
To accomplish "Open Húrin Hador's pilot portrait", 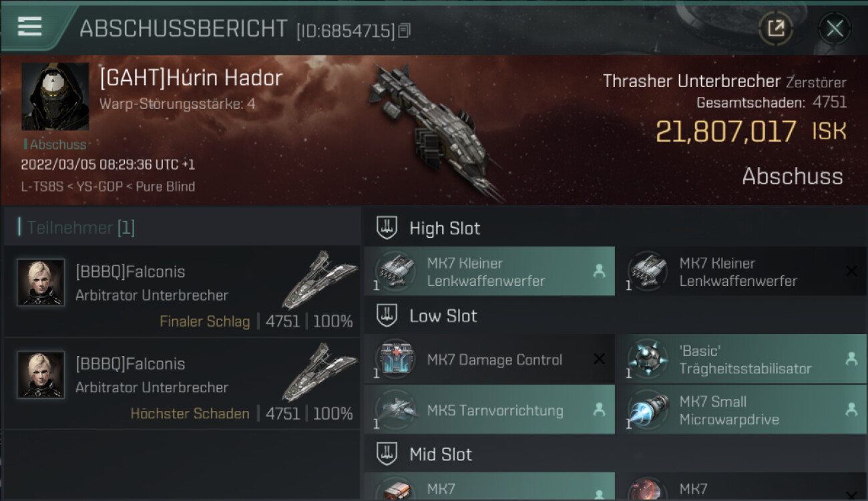I will (55, 97).
